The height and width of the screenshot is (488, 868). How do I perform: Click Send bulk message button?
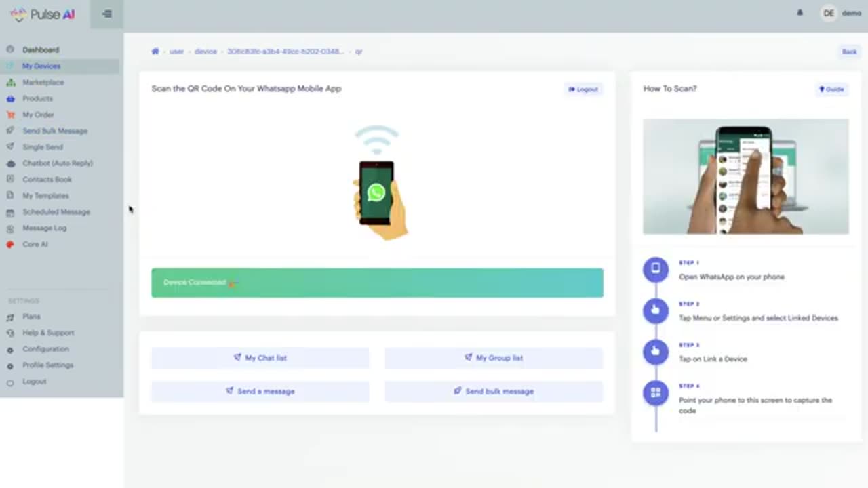pyautogui.click(x=494, y=391)
